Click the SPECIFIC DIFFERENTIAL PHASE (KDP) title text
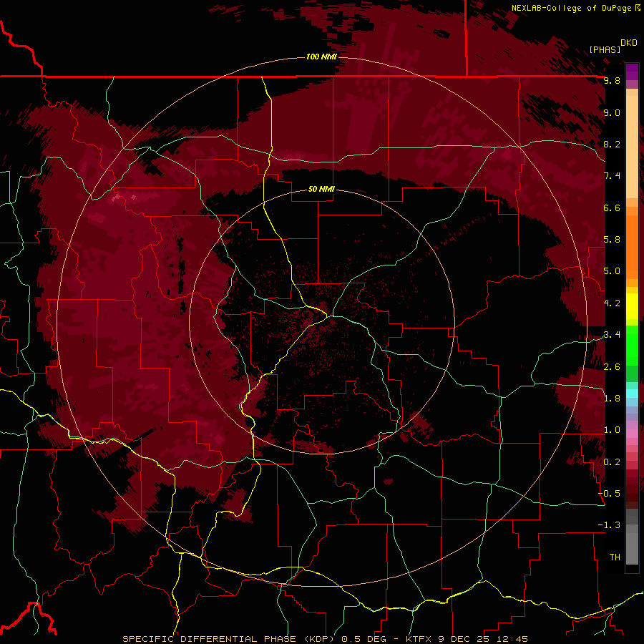This screenshot has width=644, height=644. click(x=228, y=639)
